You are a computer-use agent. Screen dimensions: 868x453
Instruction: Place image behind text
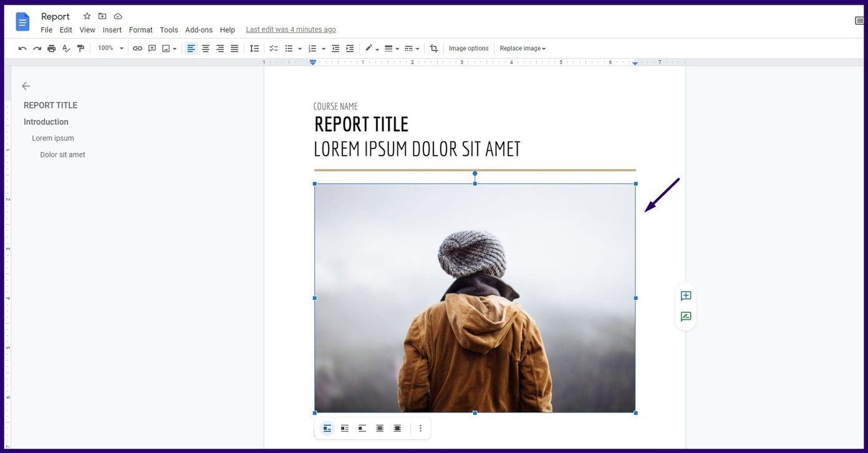pos(380,428)
